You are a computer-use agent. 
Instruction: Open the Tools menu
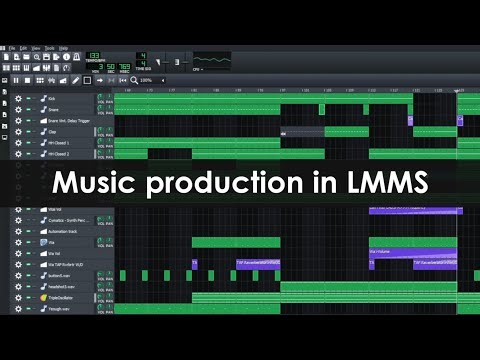(x=49, y=48)
